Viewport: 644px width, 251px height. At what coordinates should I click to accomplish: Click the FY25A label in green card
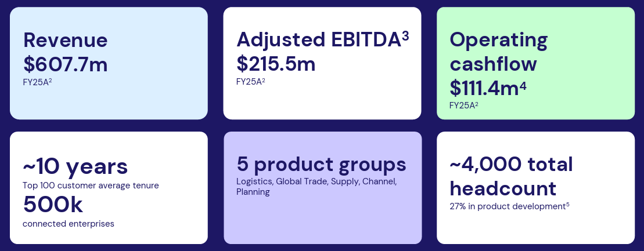coord(462,105)
